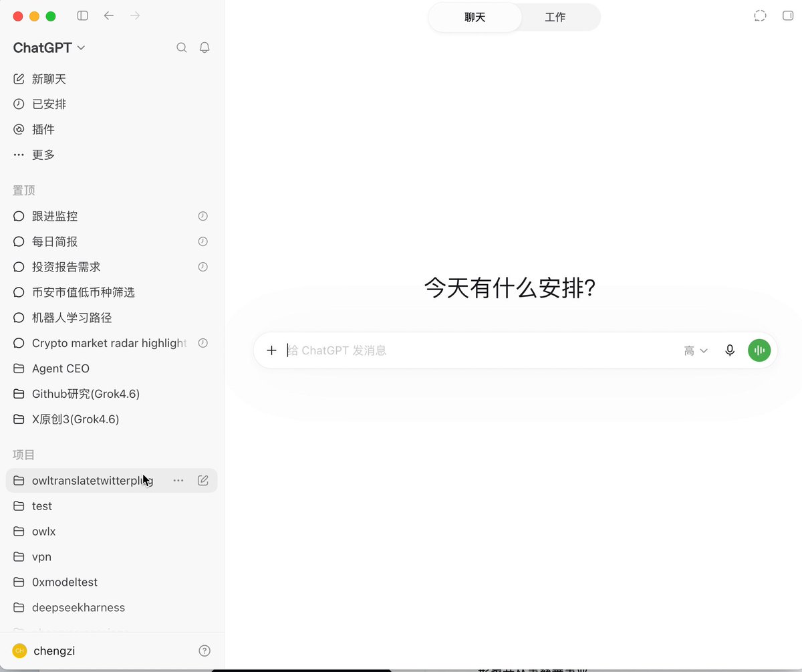
Task: Open the chengzi account menu
Action: [x=44, y=651]
